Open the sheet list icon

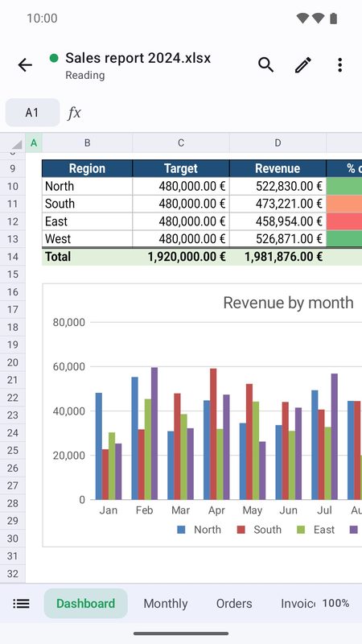pyautogui.click(x=21, y=603)
